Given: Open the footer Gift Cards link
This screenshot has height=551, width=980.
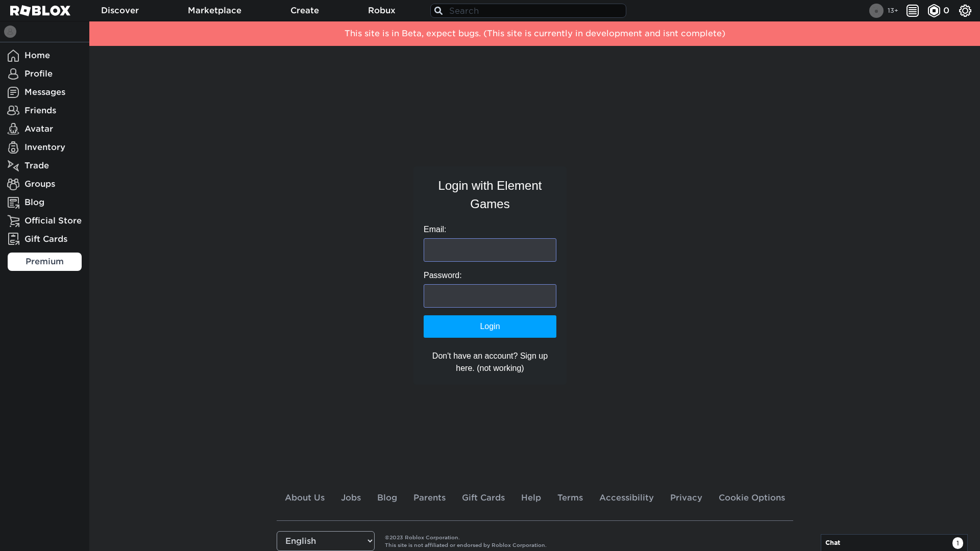Looking at the screenshot, I should (483, 498).
